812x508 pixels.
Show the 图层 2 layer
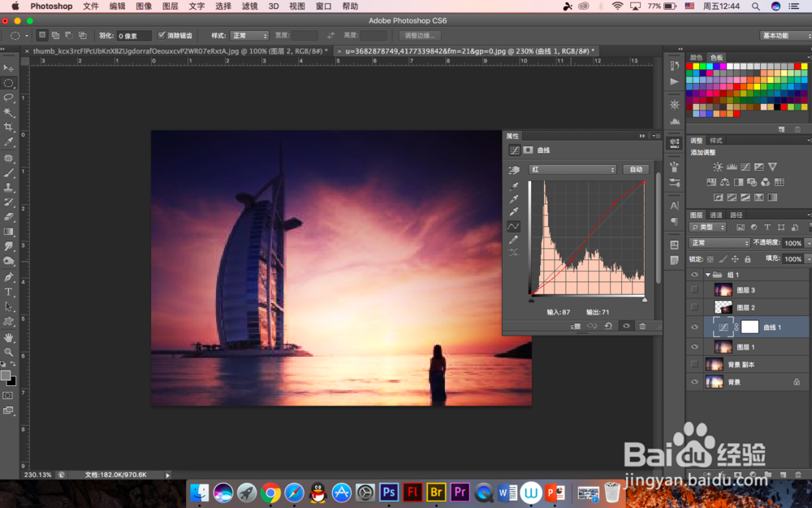(694, 307)
